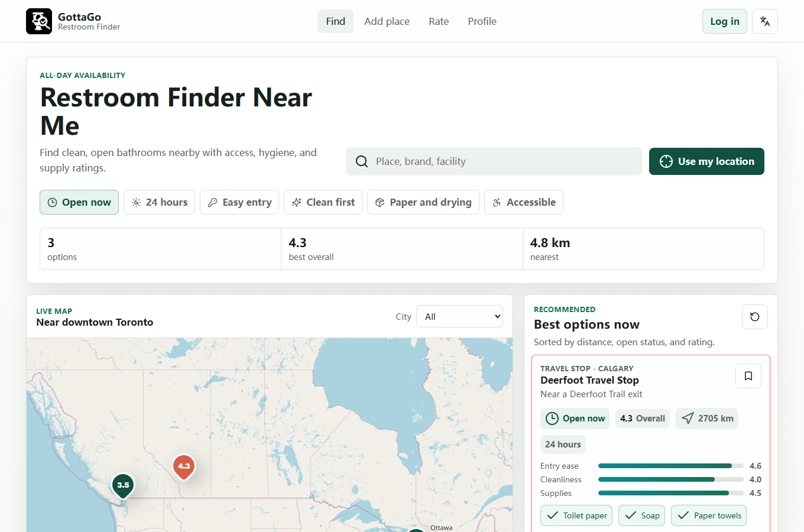Click the Log in button
Image resolution: width=804 pixels, height=532 pixels.
tap(725, 21)
